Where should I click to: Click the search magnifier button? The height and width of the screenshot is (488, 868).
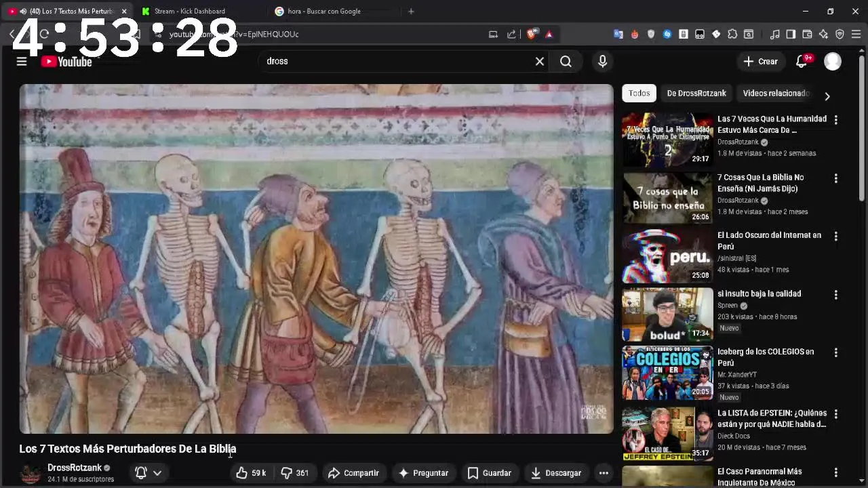566,62
